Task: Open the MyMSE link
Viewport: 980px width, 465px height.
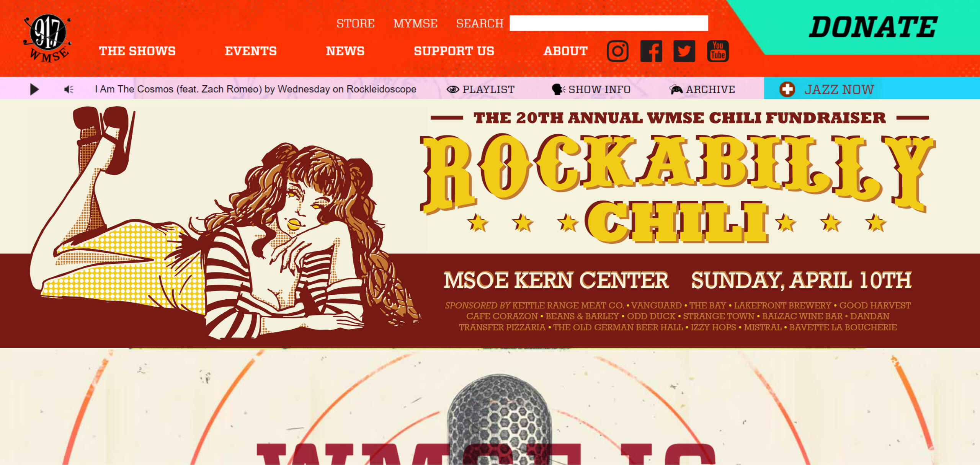Action: coord(415,23)
